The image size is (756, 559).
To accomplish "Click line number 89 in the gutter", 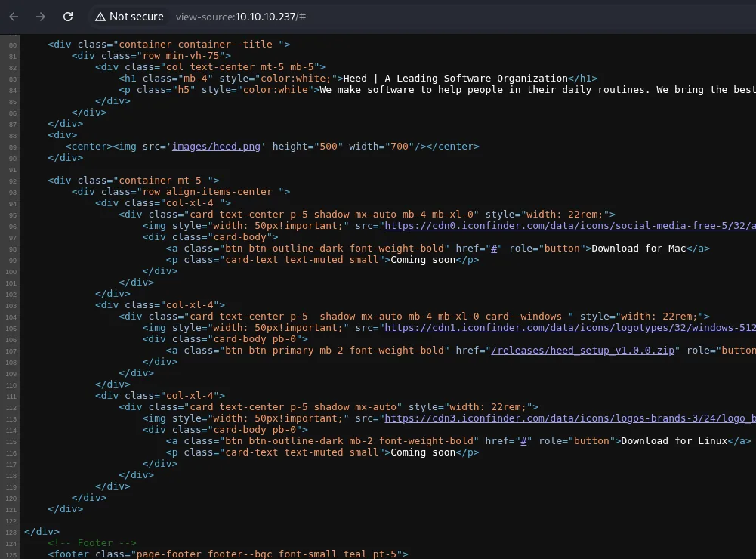I will click(13, 147).
